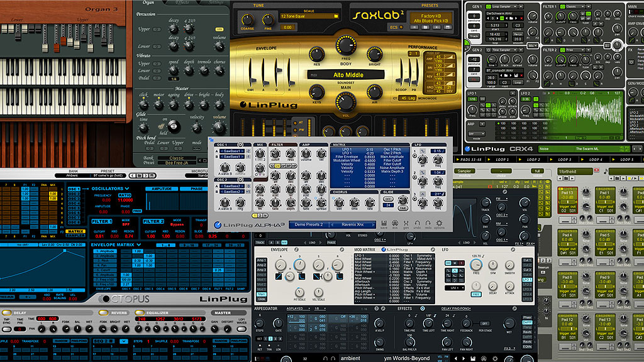Click the Octopus RATIO button
Image resolution: width=644 pixels, height=362 pixels.
click(125, 195)
